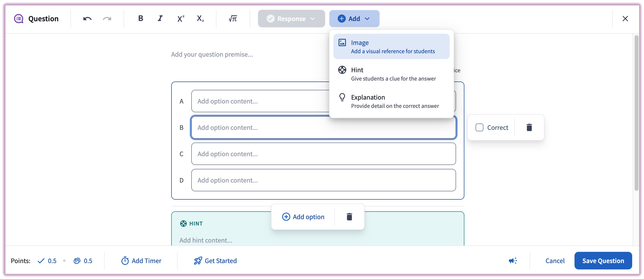Delete option B with trash icon
Screen dimensions: 644x279
click(x=529, y=127)
